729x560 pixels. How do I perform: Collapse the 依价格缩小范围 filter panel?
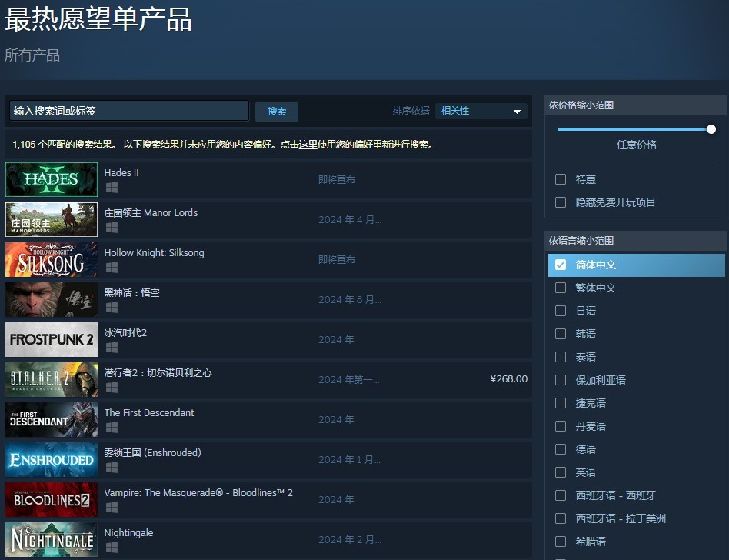[634, 105]
